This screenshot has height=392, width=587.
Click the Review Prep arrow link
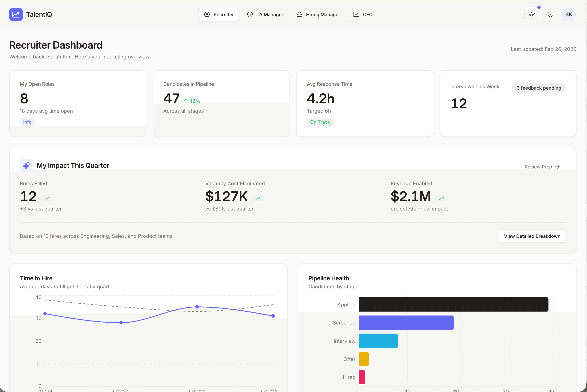coord(542,167)
